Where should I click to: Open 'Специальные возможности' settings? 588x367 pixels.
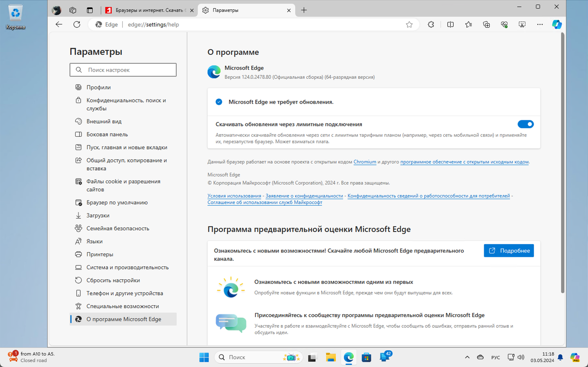tap(123, 306)
